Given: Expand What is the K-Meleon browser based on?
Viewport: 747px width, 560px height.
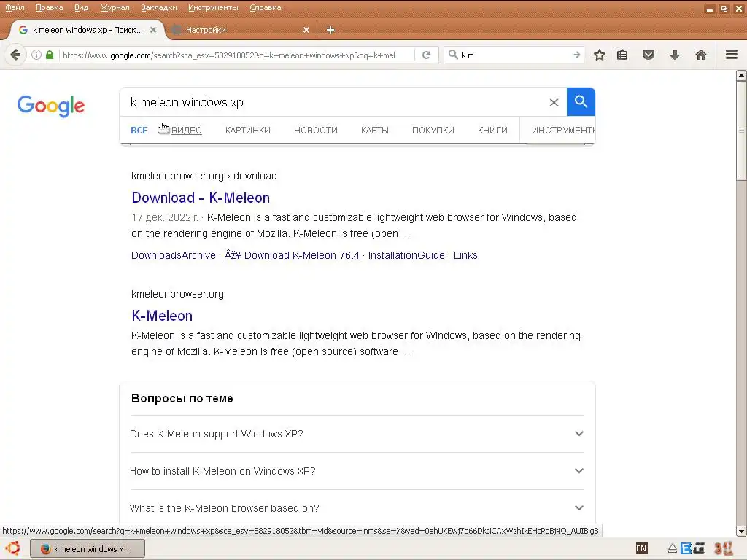Looking at the screenshot, I should [x=356, y=508].
